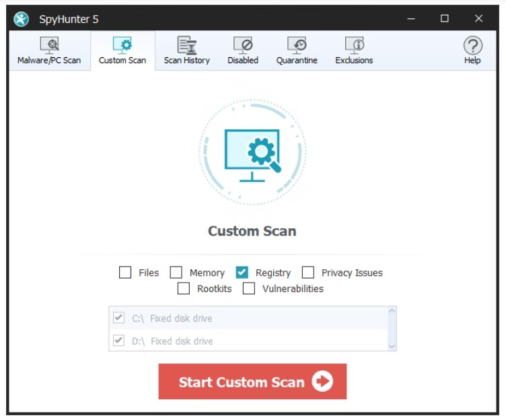Open the Malware/PC Scan icon
506x420 pixels.
tap(49, 45)
